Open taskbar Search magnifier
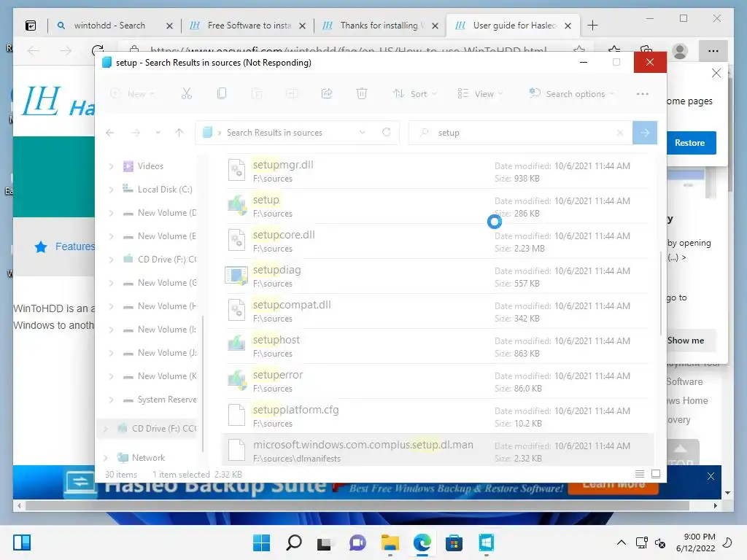The height and width of the screenshot is (560, 747). click(x=293, y=542)
